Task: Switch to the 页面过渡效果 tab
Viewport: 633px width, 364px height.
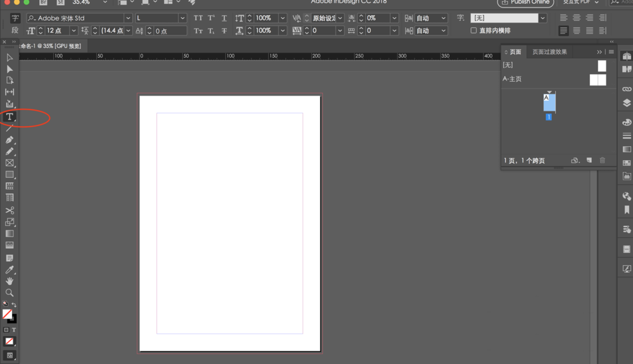Action: coord(549,52)
